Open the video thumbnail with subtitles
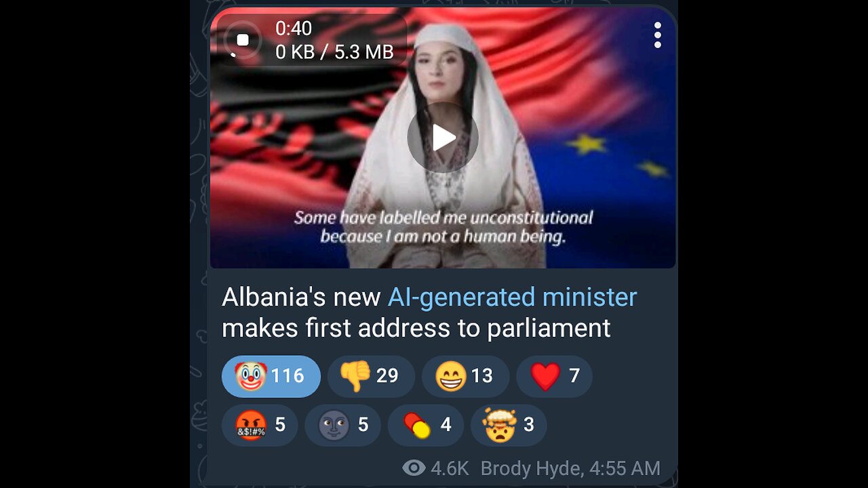Screen dimensions: 868x488 tap(443, 139)
